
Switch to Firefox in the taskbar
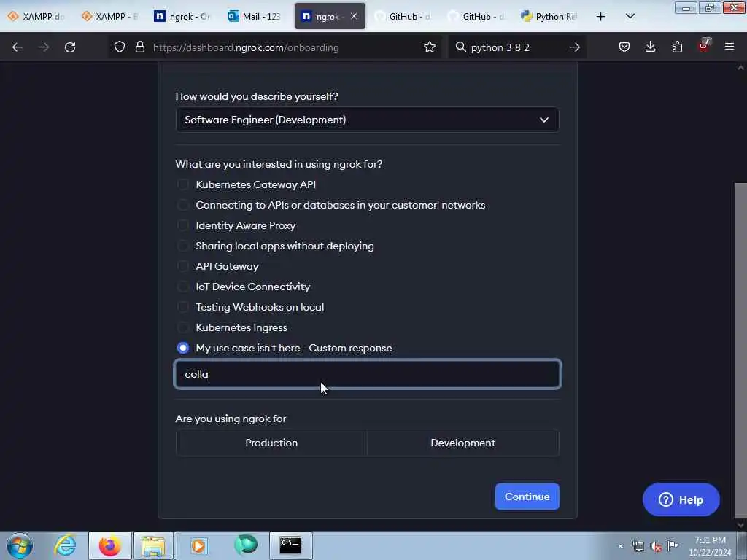[x=109, y=545]
